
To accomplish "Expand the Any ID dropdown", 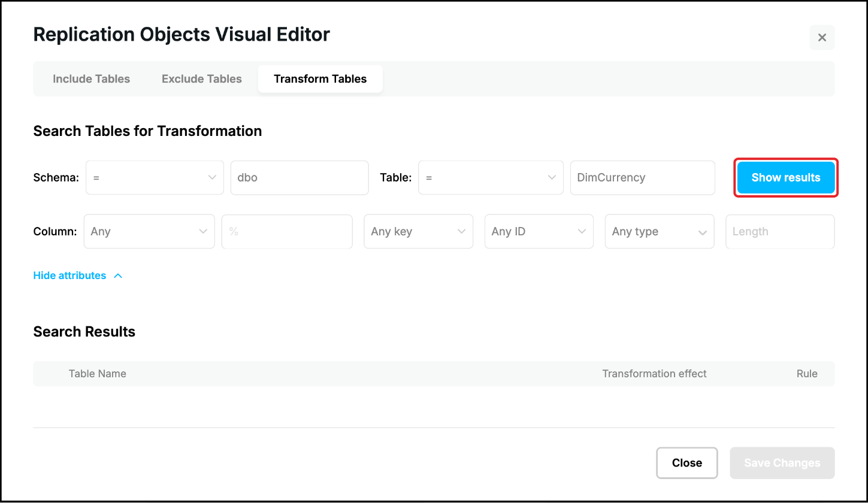I will pyautogui.click(x=539, y=232).
